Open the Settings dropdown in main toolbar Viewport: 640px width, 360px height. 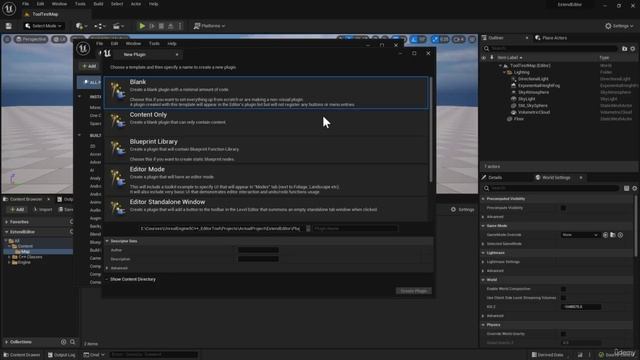620,26
